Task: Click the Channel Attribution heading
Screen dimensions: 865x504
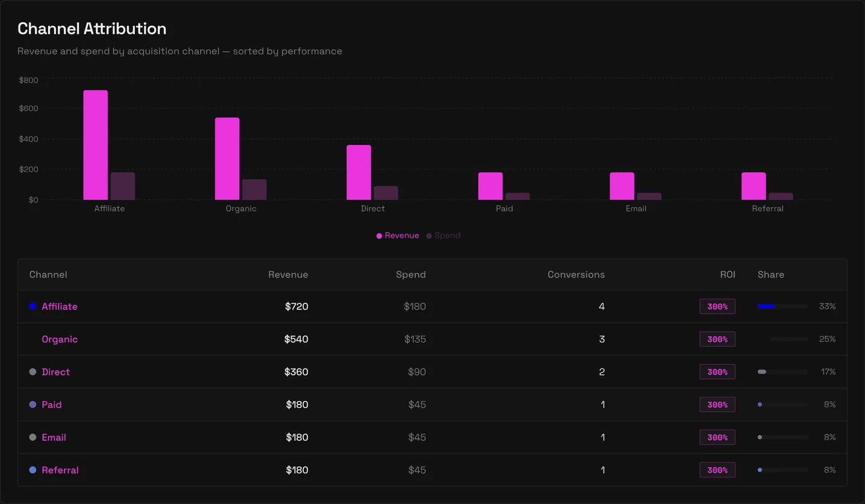Action: coord(92,28)
